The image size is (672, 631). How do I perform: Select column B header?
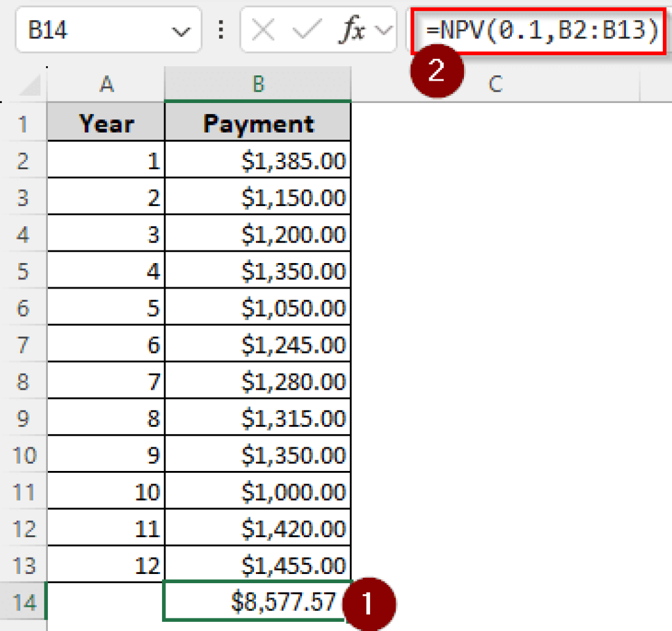[258, 83]
